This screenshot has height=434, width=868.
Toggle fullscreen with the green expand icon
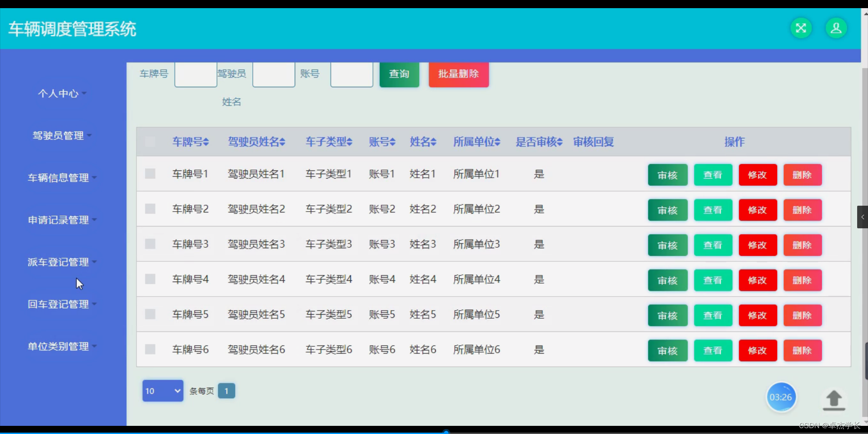tap(801, 28)
